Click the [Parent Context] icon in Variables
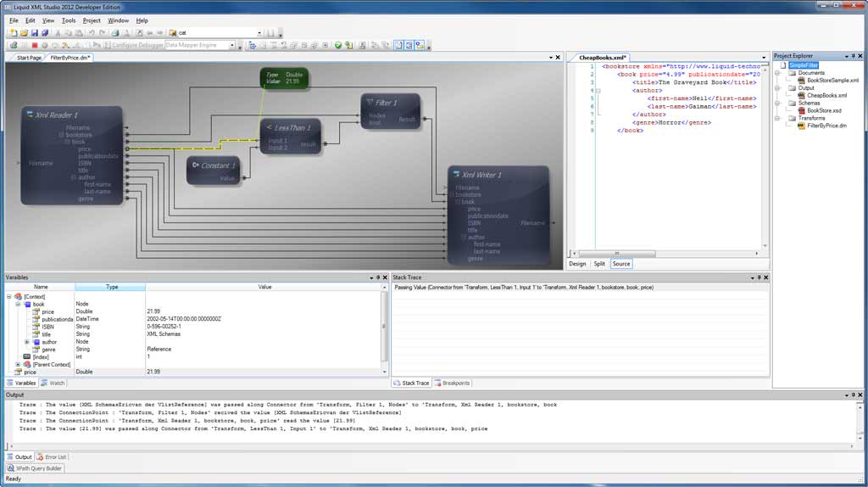 (x=26, y=365)
